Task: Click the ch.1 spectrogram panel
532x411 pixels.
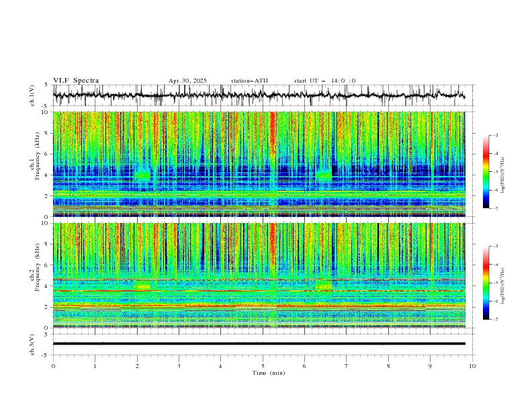Action: coord(259,164)
